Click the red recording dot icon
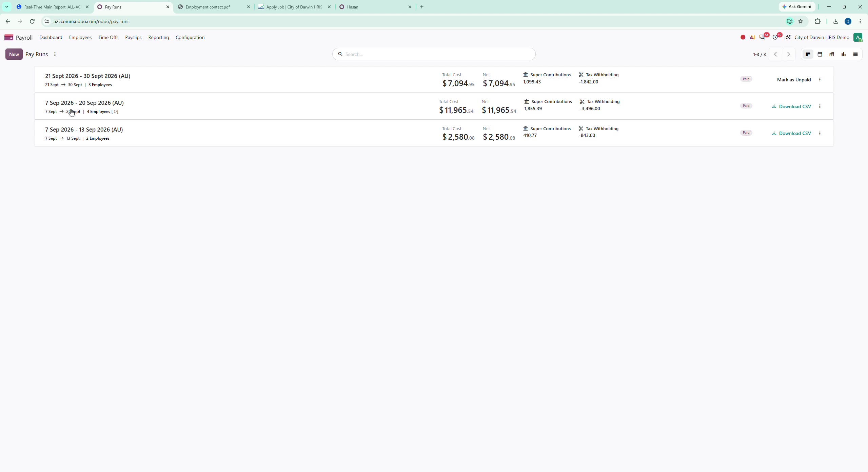 pyautogui.click(x=743, y=37)
